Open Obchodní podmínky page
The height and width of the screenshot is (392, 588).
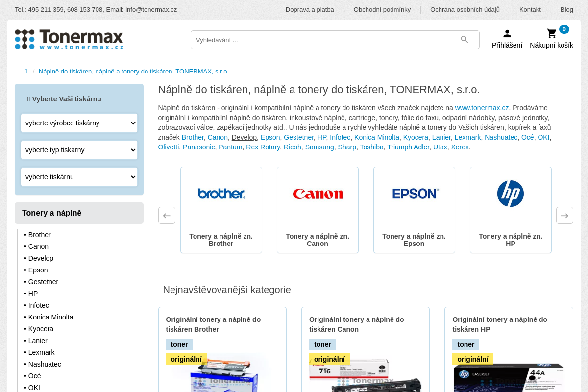click(x=382, y=9)
